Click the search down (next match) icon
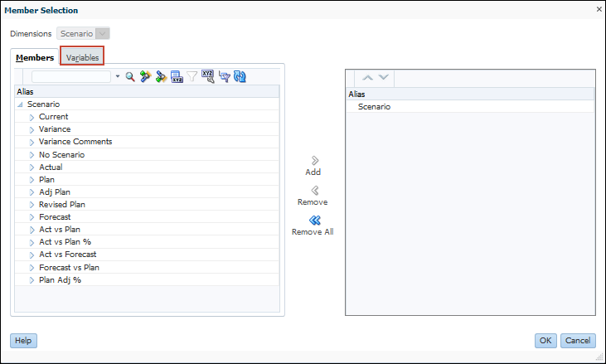This screenshot has height=364, width=606. [161, 76]
